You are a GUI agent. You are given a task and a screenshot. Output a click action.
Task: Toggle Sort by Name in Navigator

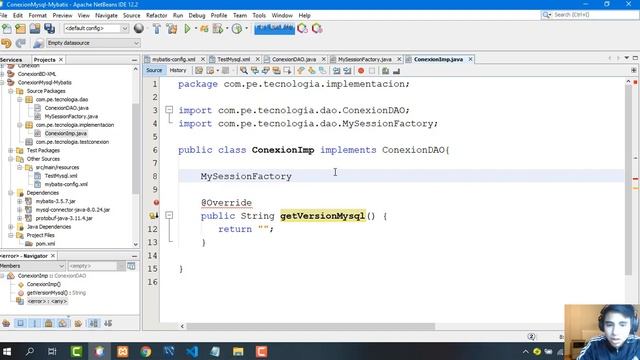pyautogui.click(x=93, y=323)
